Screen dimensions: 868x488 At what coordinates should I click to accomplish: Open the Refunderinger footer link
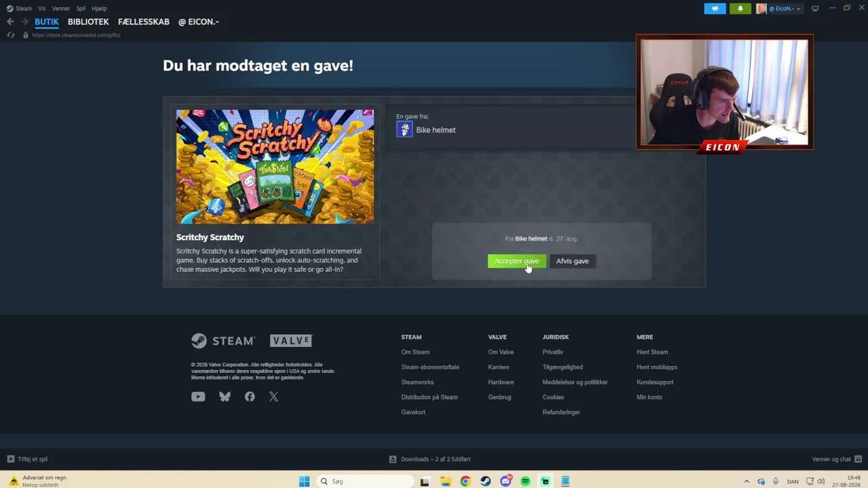click(x=561, y=412)
